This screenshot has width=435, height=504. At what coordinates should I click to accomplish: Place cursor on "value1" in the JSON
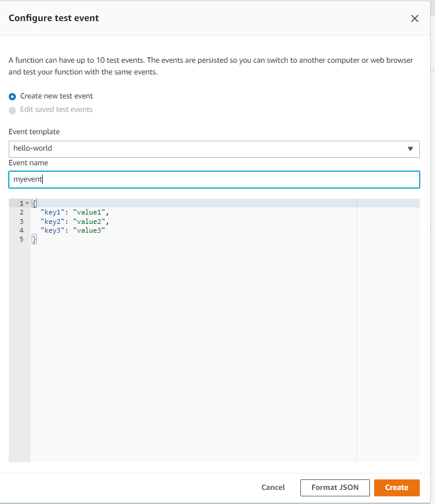point(91,212)
